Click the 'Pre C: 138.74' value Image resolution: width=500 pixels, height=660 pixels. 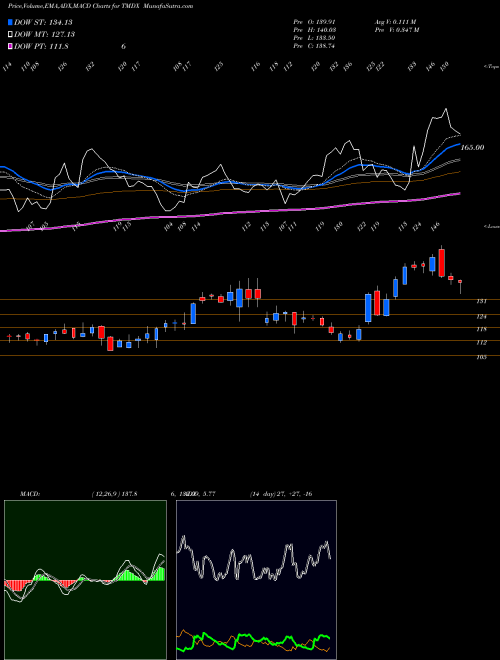314,46
